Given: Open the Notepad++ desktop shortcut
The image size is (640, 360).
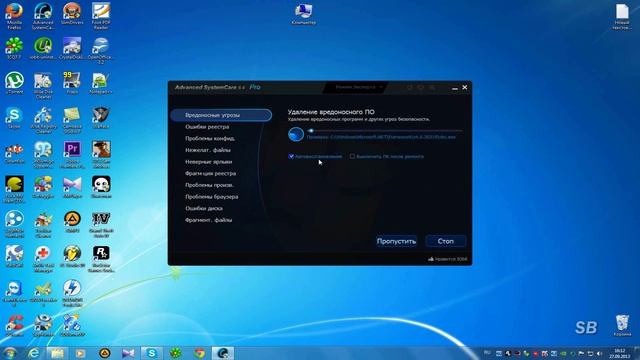Looking at the screenshot, I should pyautogui.click(x=101, y=83).
